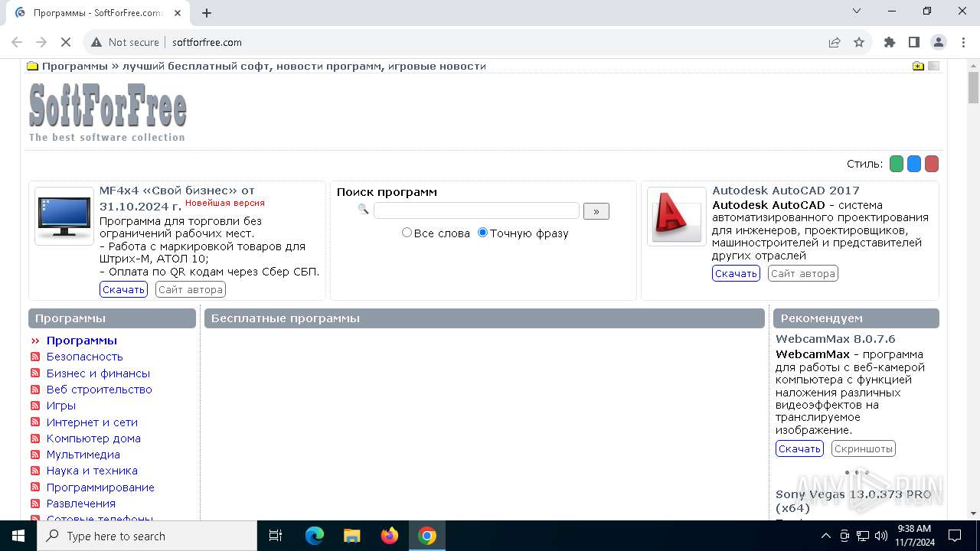This screenshot has width=980, height=551.
Task: Click the RSS icon next to Компьютер дома
Action: 35,438
